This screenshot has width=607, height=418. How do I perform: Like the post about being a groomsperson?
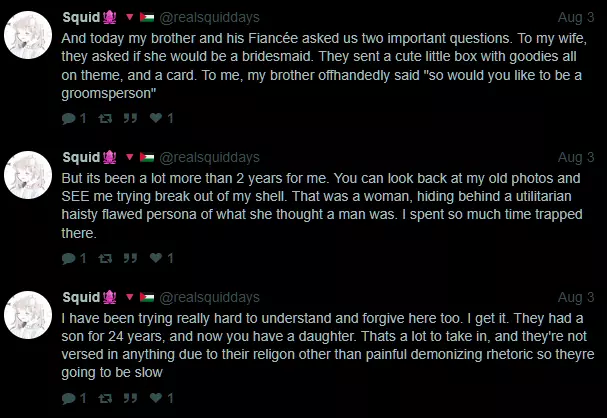tap(156, 118)
